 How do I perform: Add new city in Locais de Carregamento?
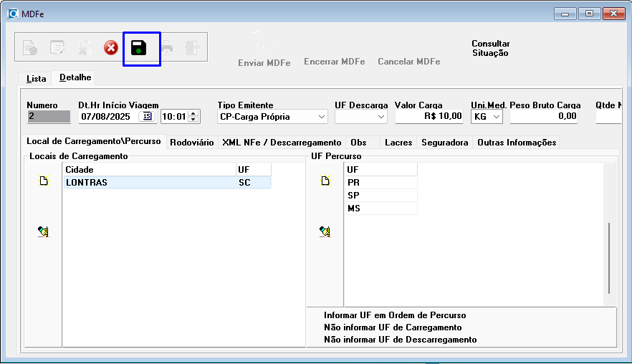click(x=44, y=181)
